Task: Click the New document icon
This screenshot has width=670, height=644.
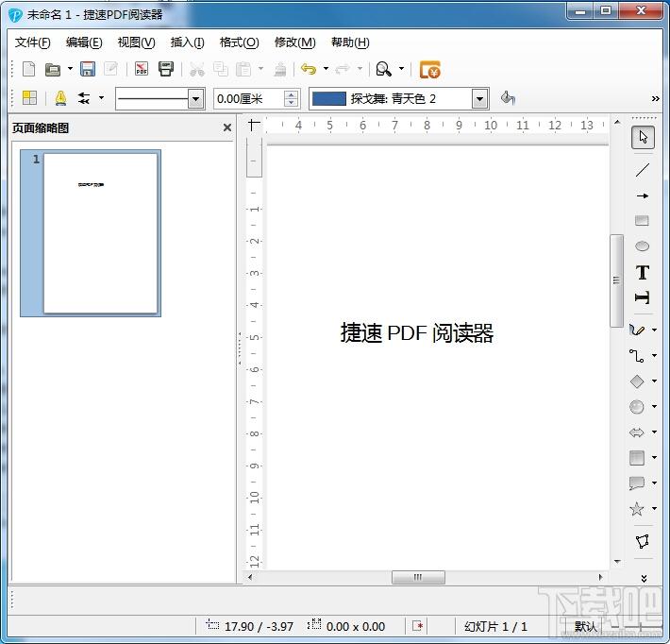Action: pos(28,69)
